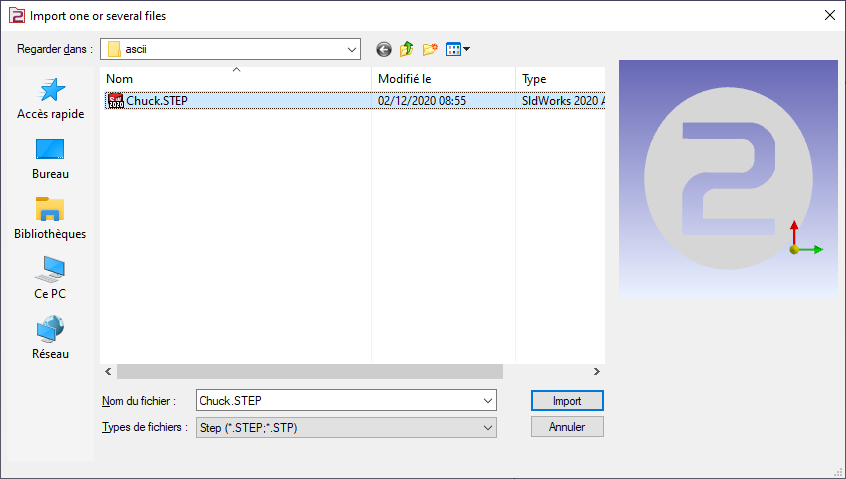Open Réseau network location
846x479 pixels.
[50, 339]
